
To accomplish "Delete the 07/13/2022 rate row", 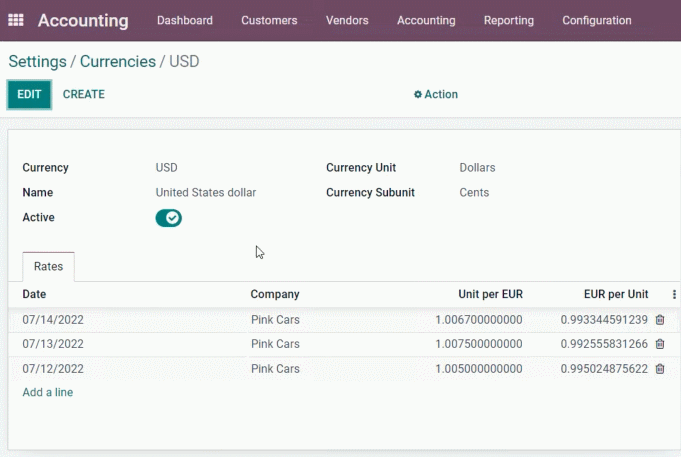I will coord(660,344).
